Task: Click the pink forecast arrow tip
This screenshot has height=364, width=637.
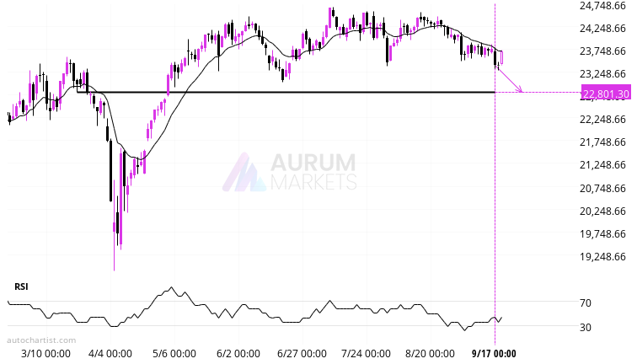Action: [522, 90]
